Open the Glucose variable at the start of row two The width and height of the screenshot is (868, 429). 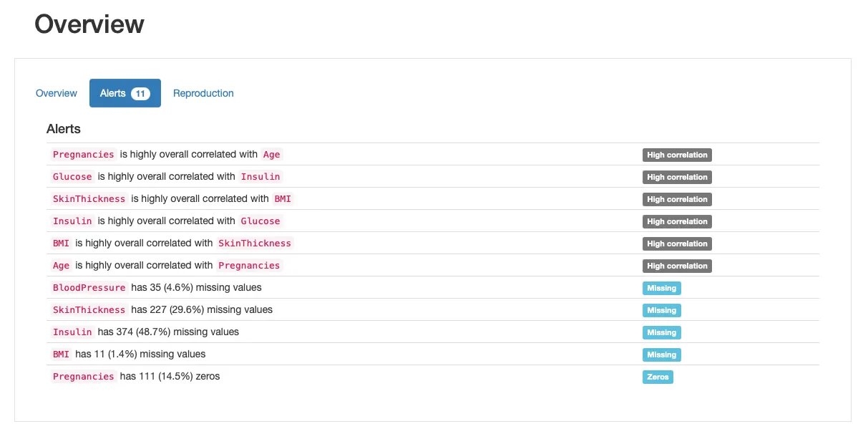pyautogui.click(x=72, y=177)
